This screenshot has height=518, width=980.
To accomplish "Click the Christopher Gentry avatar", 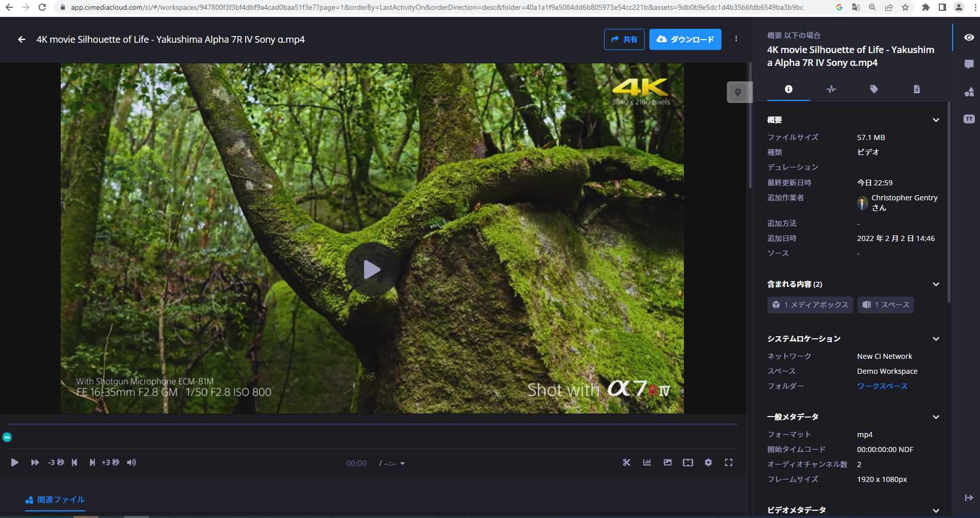I will 863,203.
